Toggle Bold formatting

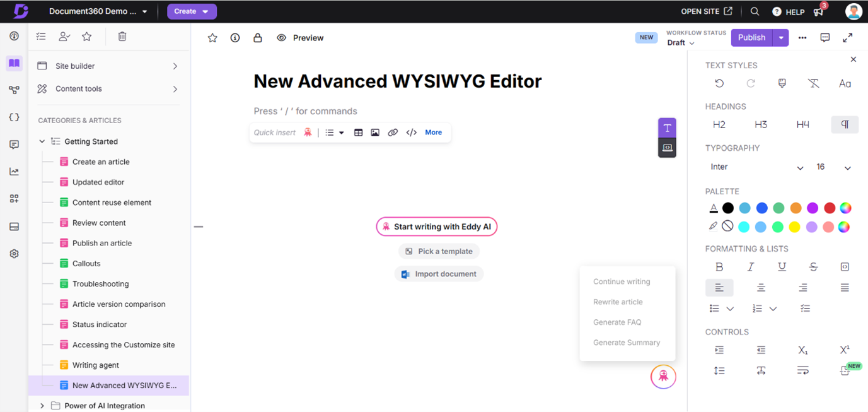[719, 267]
